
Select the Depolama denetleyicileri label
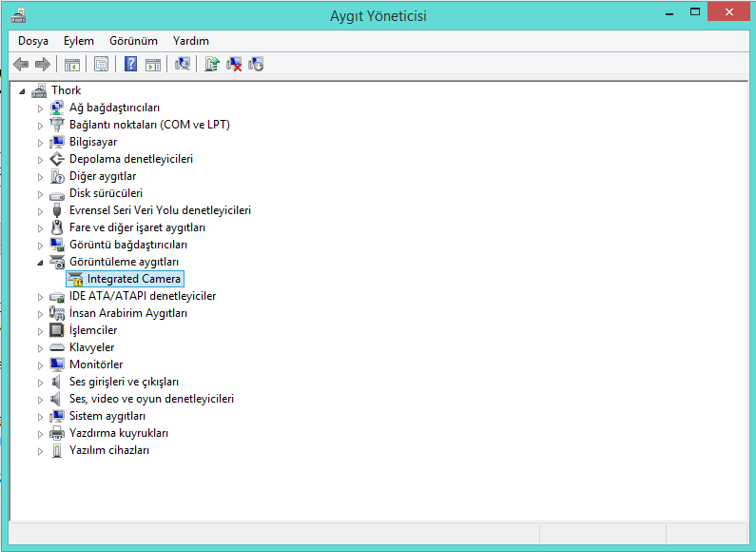[x=131, y=159]
